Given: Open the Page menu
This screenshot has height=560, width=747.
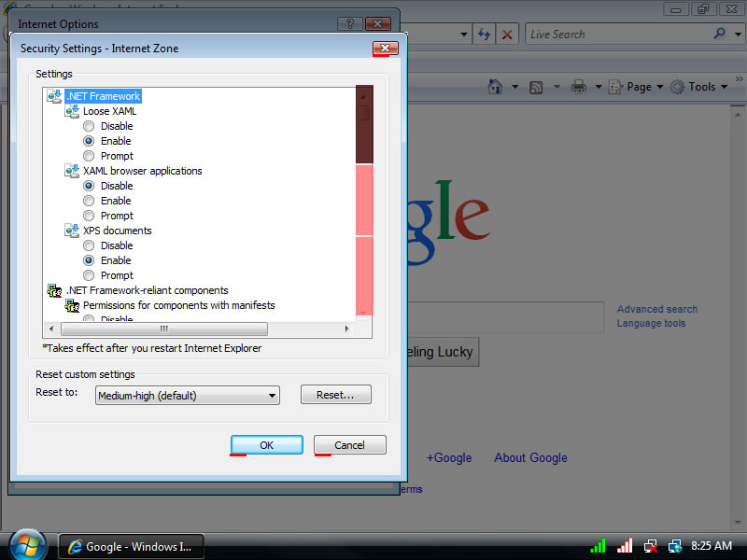Looking at the screenshot, I should (x=639, y=87).
